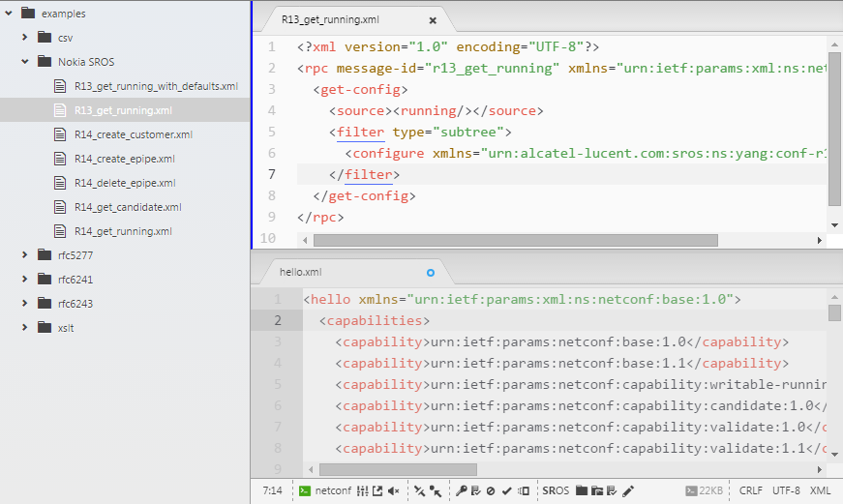
Task: Click the hello.xml scroll right arrow
Action: click(819, 469)
